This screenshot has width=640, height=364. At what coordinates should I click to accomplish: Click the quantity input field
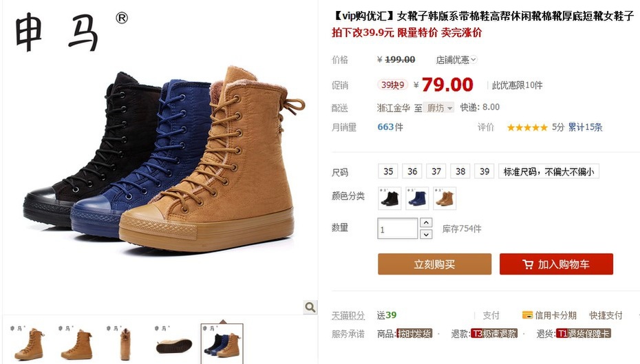point(398,228)
